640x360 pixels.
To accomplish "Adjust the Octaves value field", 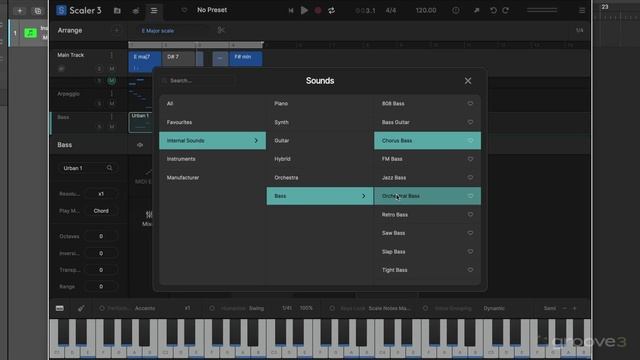I will (x=101, y=236).
